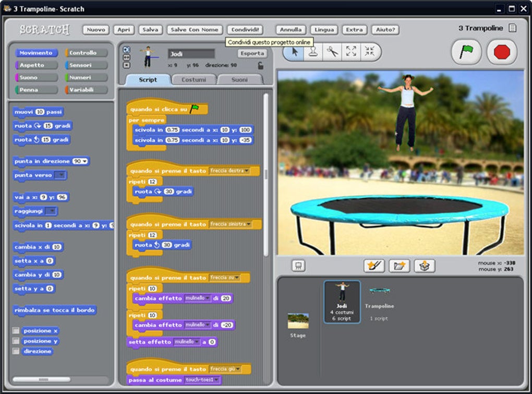Viewport: 532px width, 394px height.
Task: Open the Aspetto block category
Action: click(36, 65)
